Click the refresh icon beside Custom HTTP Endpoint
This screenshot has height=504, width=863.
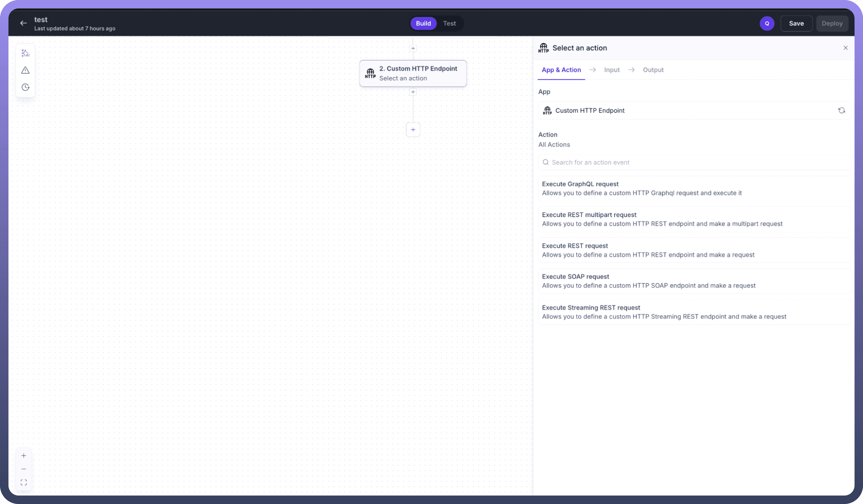841,110
